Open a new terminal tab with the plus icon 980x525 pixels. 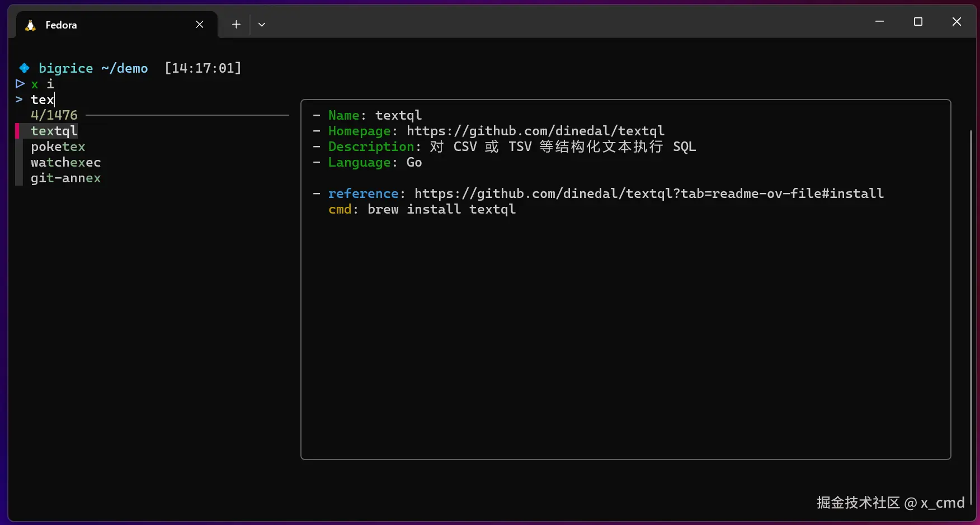tap(235, 24)
